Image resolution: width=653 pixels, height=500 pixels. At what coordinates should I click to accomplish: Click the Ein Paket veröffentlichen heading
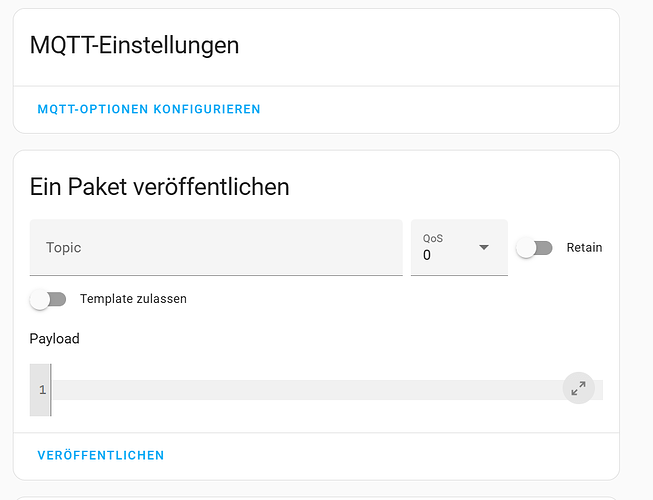point(160,187)
